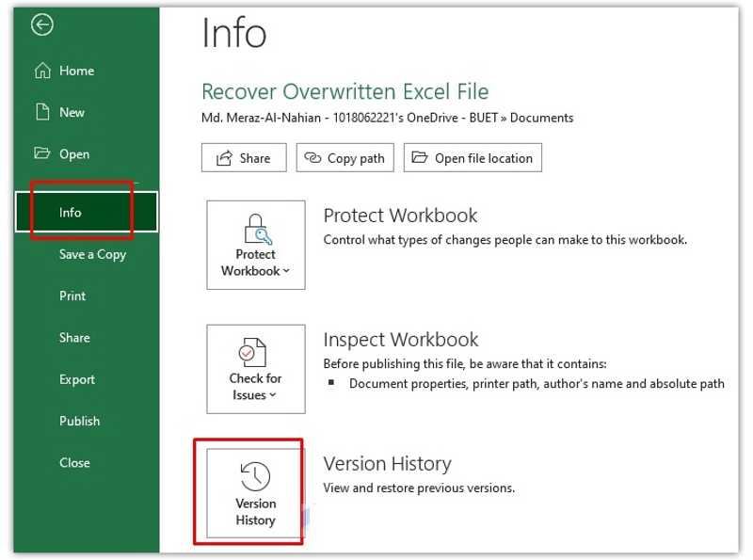Select the Export menu entry
This screenshot has height=560, width=753.
pyautogui.click(x=76, y=379)
